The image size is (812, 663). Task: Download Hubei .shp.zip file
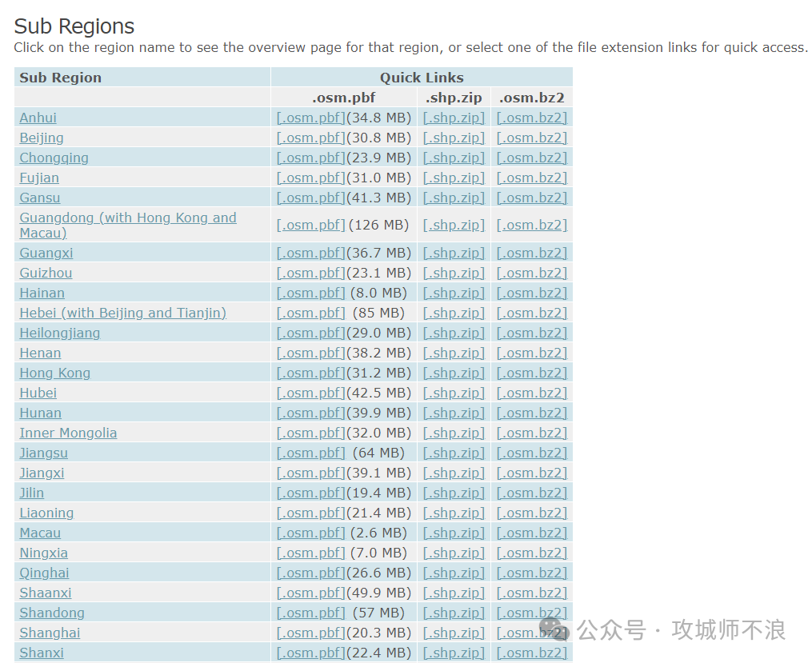click(x=454, y=393)
